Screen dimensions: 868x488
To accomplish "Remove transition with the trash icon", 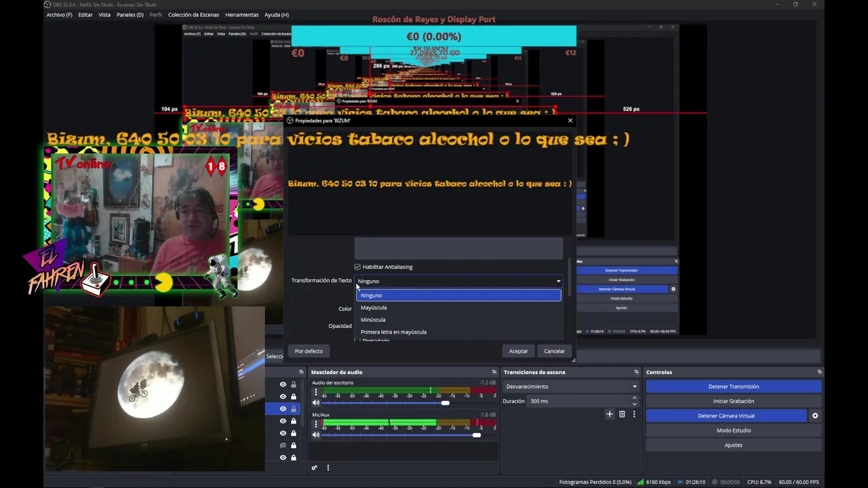I will [622, 414].
